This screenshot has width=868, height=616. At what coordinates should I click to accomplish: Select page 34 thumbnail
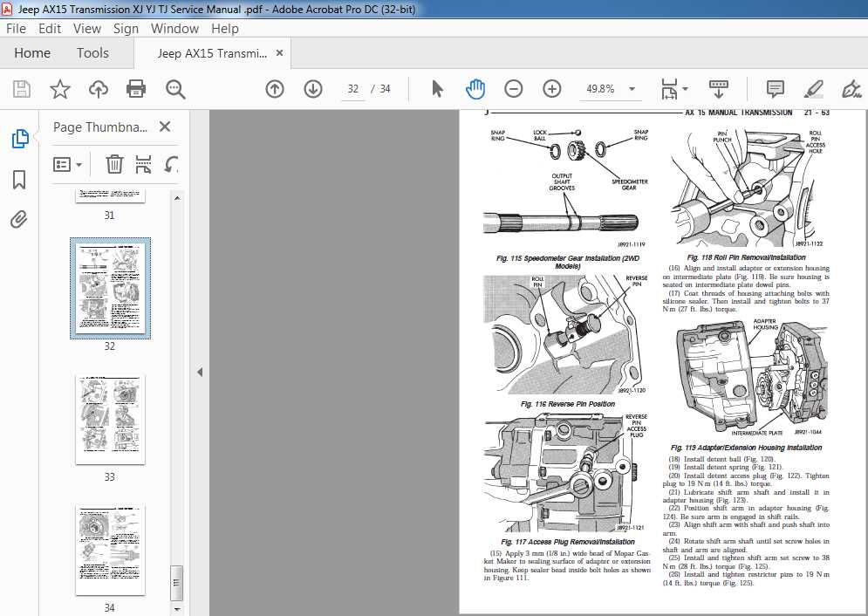click(x=110, y=551)
